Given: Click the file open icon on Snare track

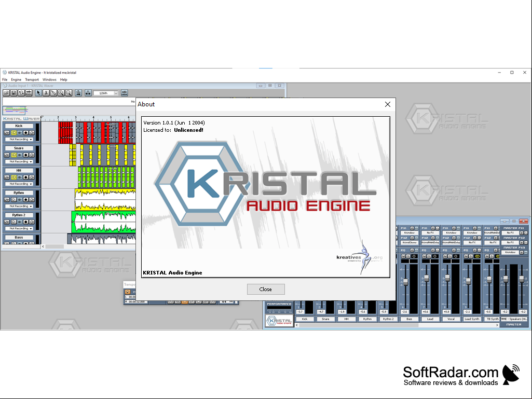Looking at the screenshot, I should [6, 155].
